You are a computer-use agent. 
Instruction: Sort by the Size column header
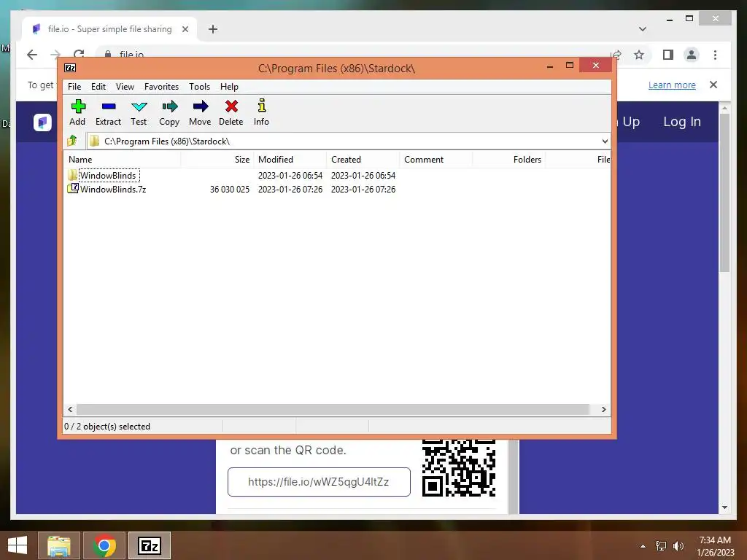click(217, 160)
